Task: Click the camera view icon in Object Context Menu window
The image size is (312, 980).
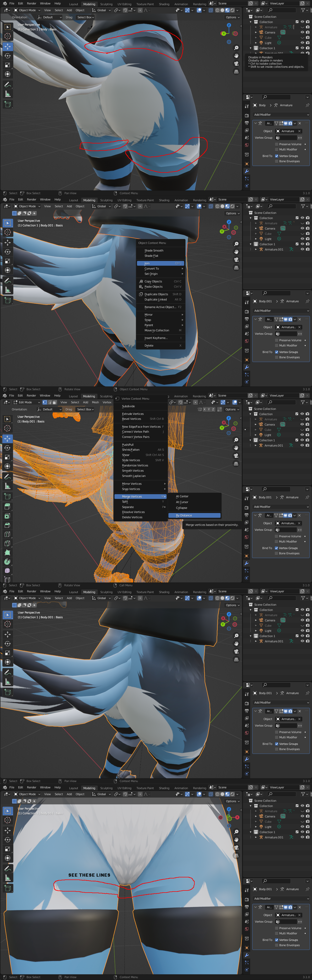Action: click(236, 259)
